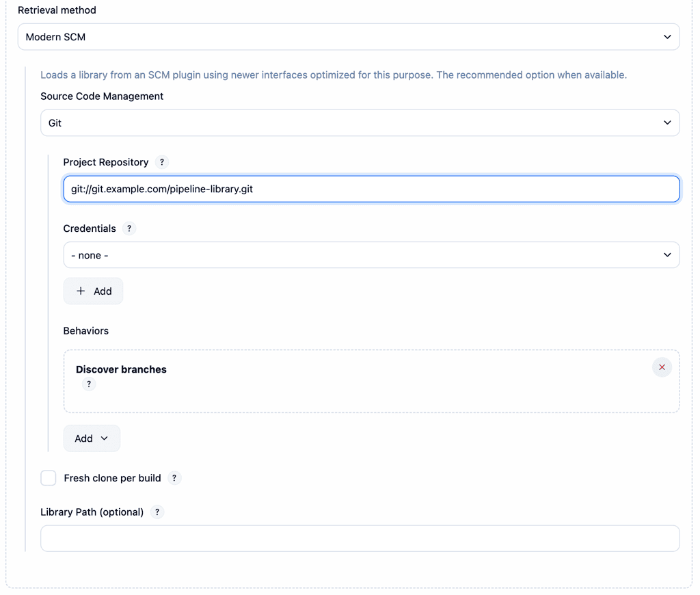Enable Fresh clone per build
The width and height of the screenshot is (700, 595).
(x=48, y=478)
